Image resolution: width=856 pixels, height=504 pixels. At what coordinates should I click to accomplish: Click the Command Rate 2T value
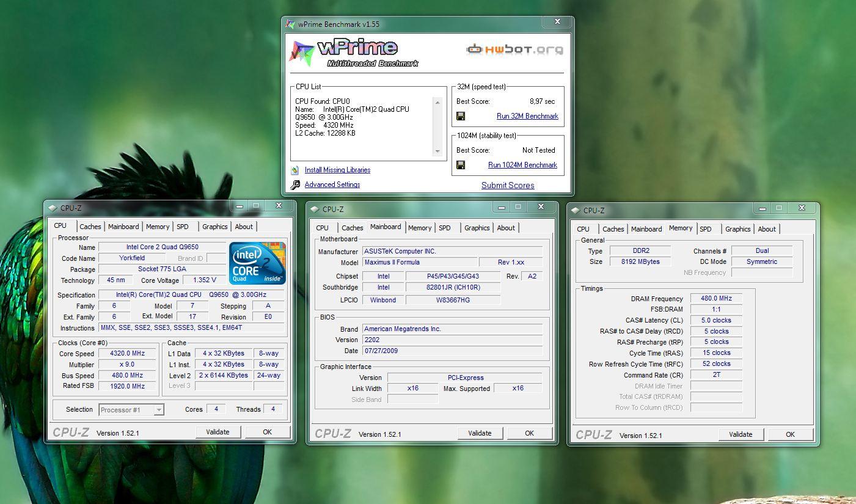click(716, 374)
